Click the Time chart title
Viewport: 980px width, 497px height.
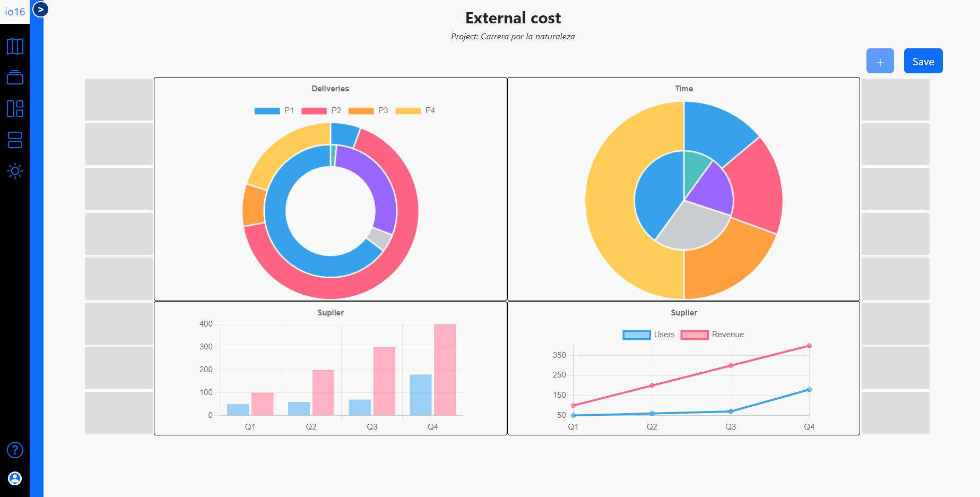click(684, 89)
